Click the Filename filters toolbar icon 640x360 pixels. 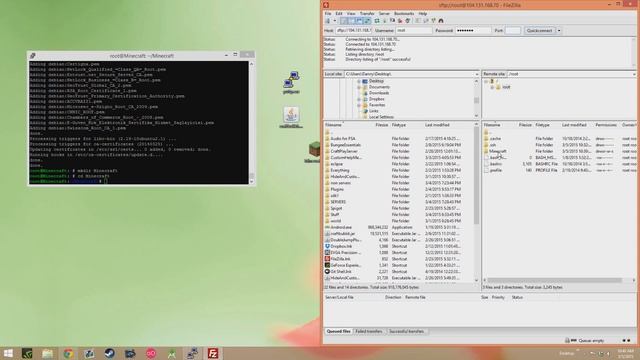click(418, 21)
